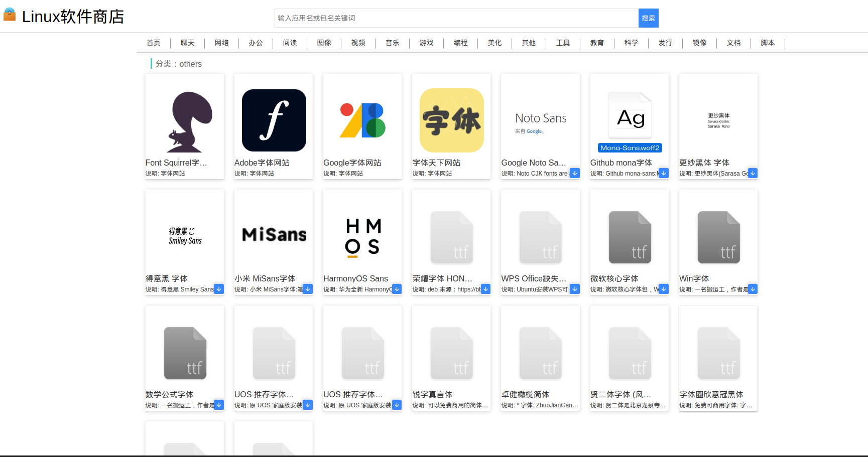Click the Google Noto Sans thumbnail
The image size is (868, 457).
[540, 120]
